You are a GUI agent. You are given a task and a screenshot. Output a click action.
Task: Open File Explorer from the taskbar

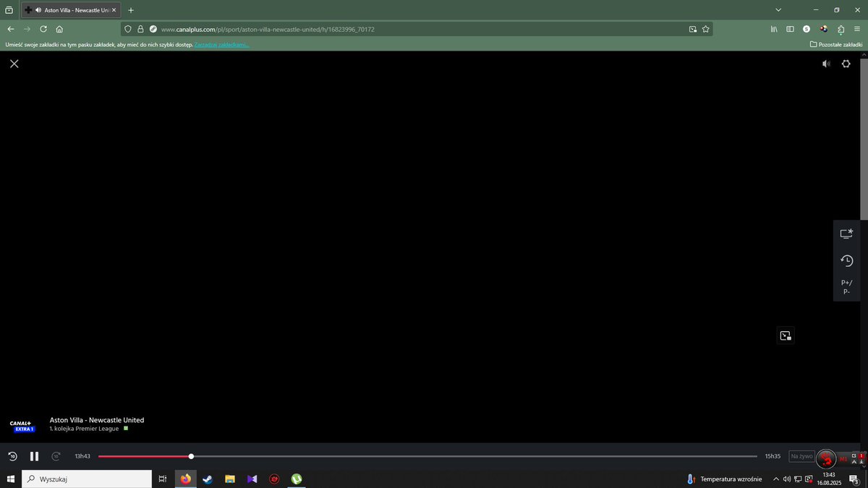(230, 479)
